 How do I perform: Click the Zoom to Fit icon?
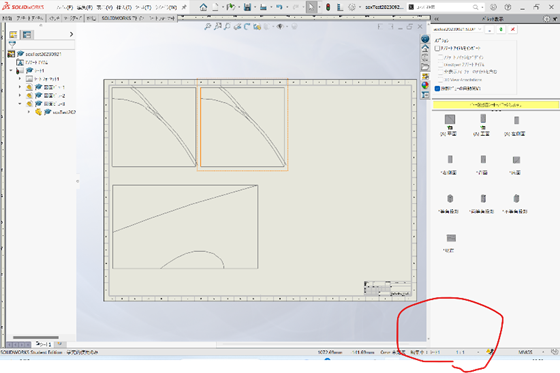coord(208,26)
